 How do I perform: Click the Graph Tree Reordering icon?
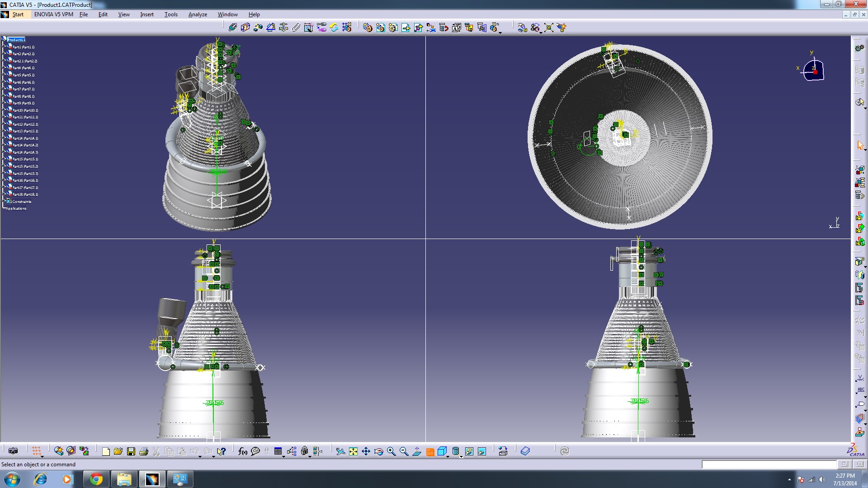pos(444,28)
